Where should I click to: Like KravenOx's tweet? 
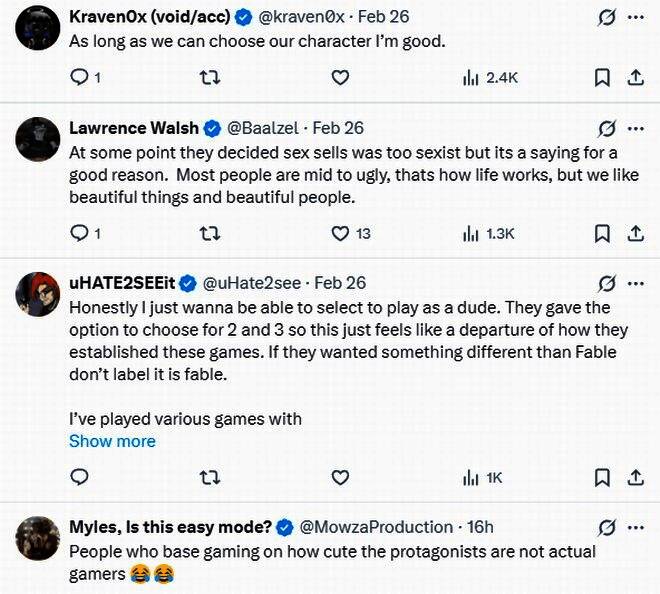340,78
